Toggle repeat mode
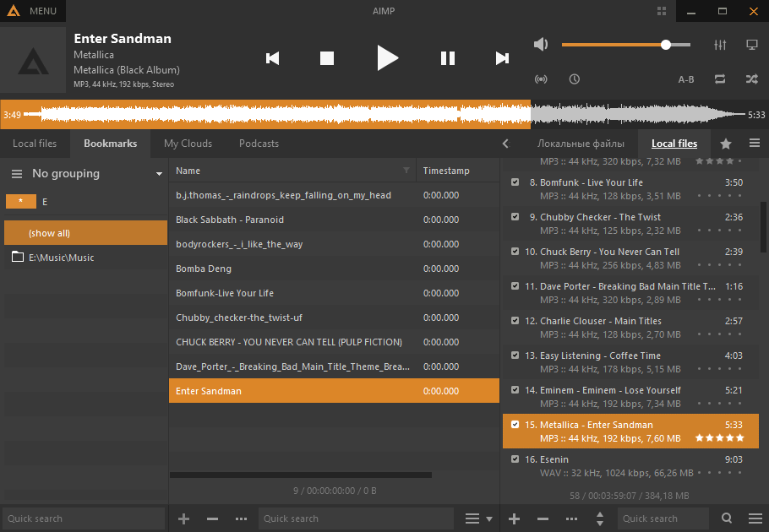 coord(720,79)
